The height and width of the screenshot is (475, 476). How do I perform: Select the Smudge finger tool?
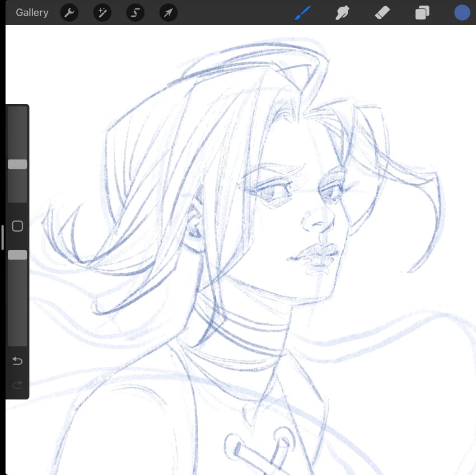342,13
